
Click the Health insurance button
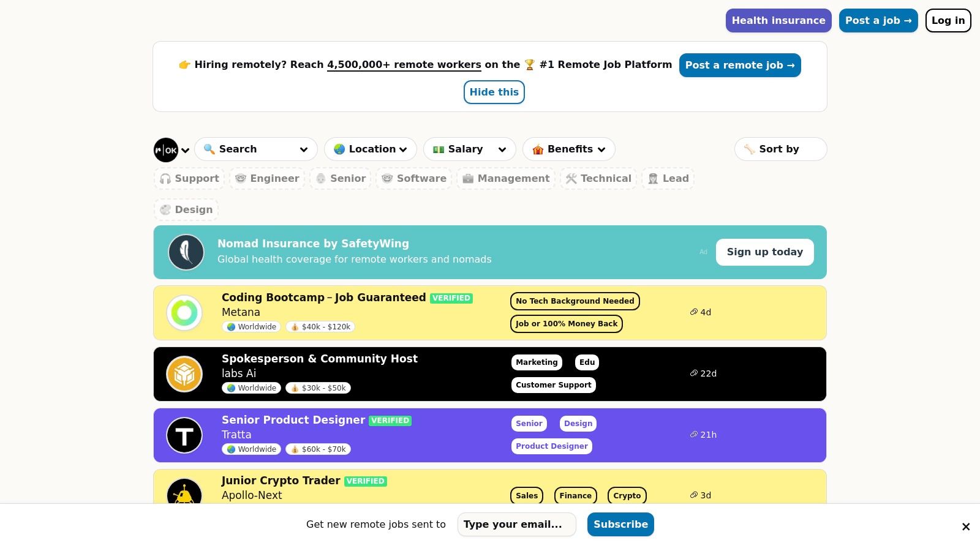click(778, 20)
